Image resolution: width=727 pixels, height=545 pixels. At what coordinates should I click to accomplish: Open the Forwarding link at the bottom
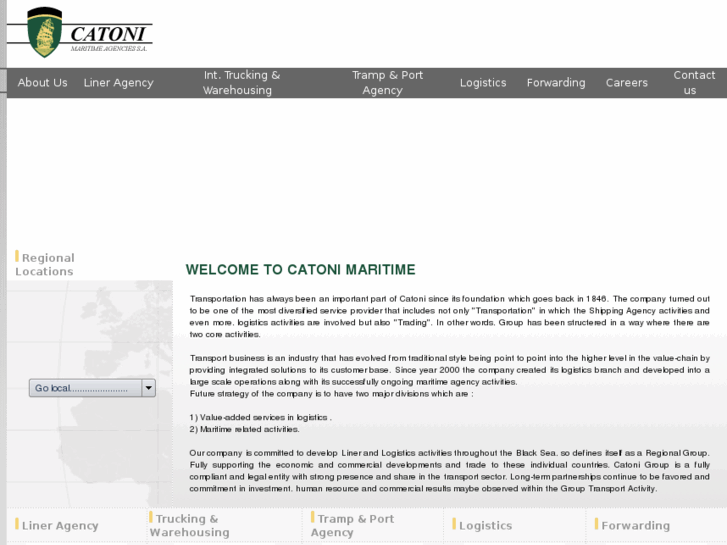point(632,525)
